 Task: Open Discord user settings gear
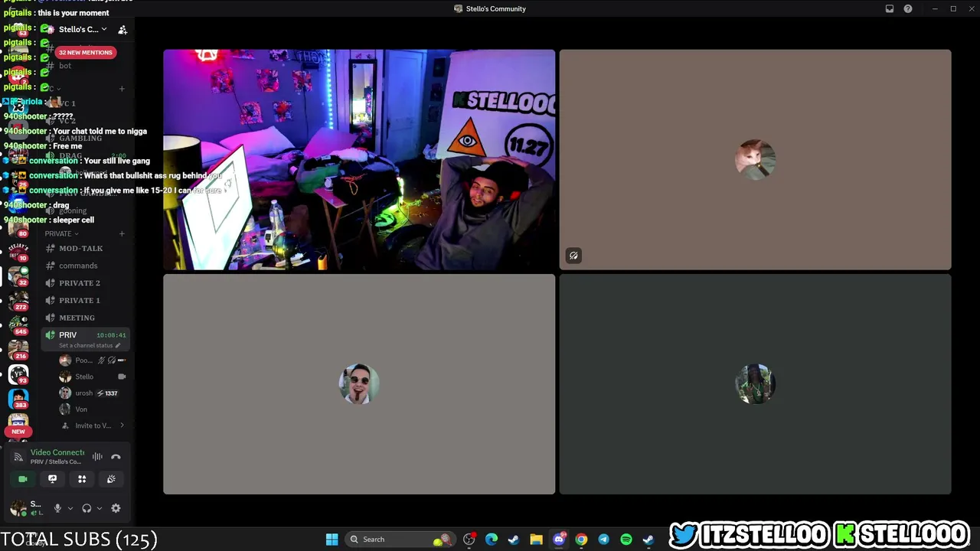click(116, 508)
